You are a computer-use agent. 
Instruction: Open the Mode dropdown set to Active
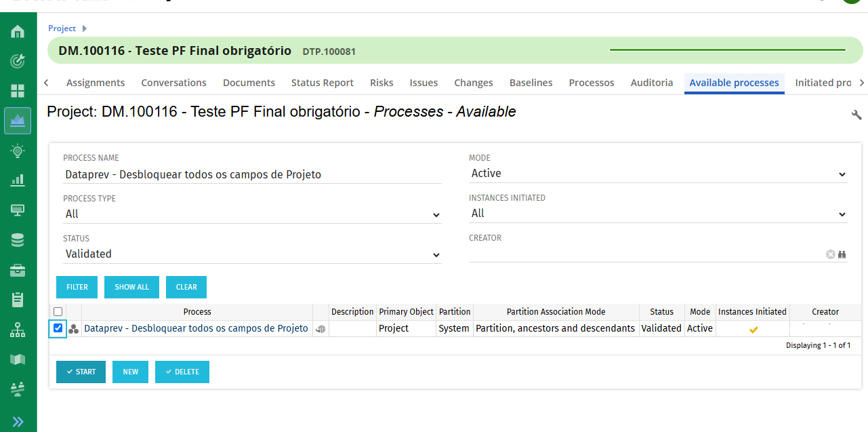[657, 174]
